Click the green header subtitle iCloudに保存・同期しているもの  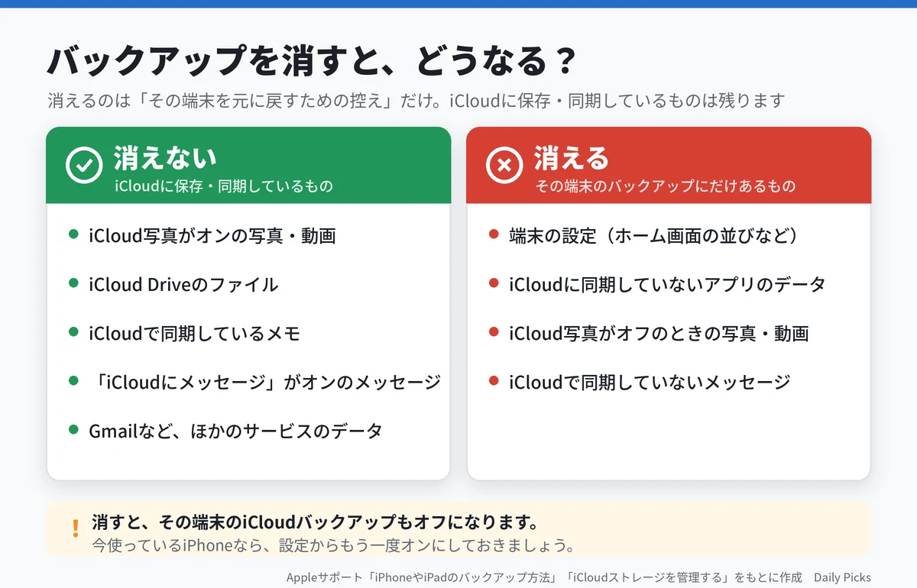tap(223, 186)
